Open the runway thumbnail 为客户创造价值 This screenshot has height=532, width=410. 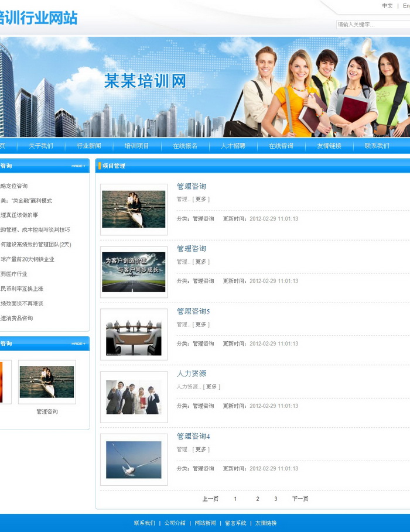(x=134, y=272)
